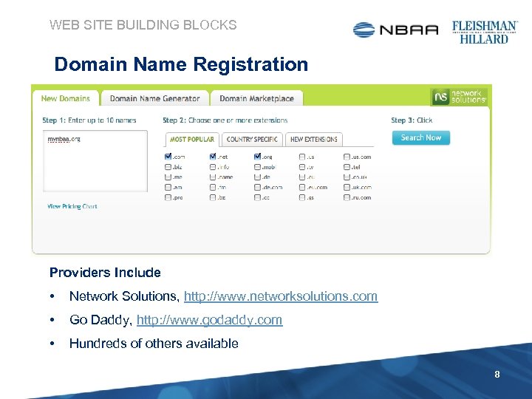Open the Domain Name Generator tab
This screenshot has width=532, height=399.
(154, 98)
